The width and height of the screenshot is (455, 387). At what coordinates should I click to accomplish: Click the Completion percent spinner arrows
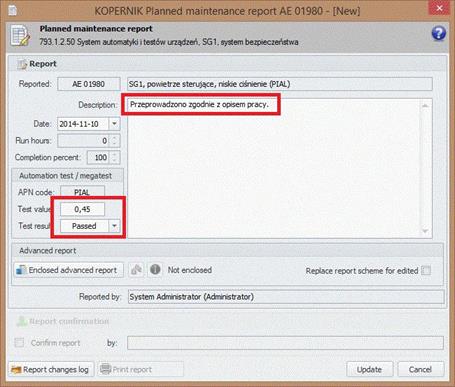(x=114, y=157)
